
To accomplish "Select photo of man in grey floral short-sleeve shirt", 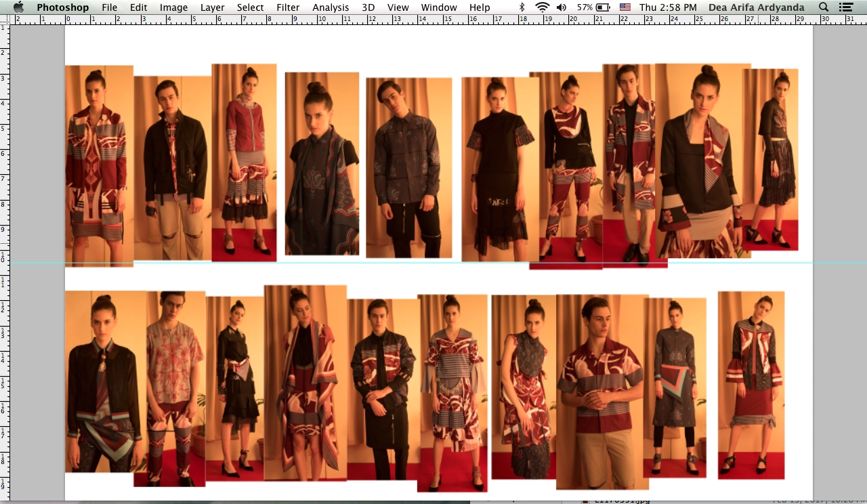I will [176, 389].
